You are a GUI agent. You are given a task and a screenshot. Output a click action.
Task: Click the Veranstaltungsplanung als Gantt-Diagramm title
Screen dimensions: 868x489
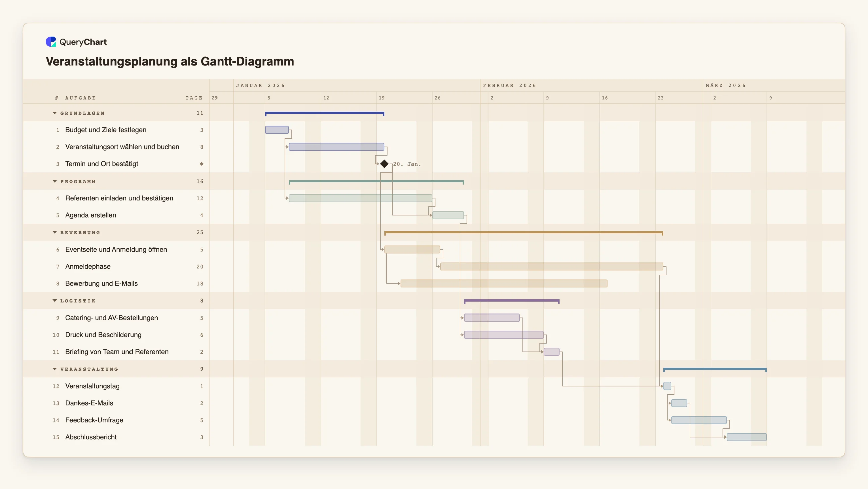170,61
